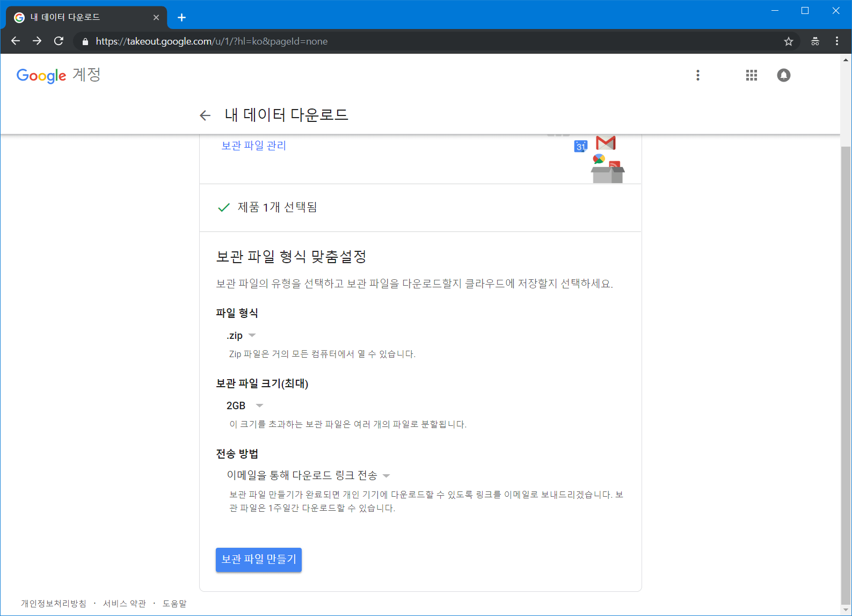Click the browser forward arrow
This screenshot has width=852, height=616.
37,41
